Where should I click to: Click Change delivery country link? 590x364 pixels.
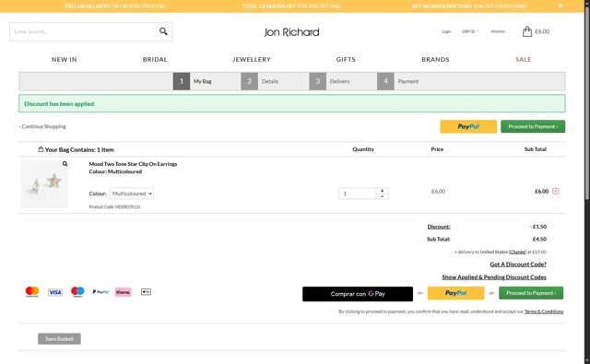pos(517,252)
